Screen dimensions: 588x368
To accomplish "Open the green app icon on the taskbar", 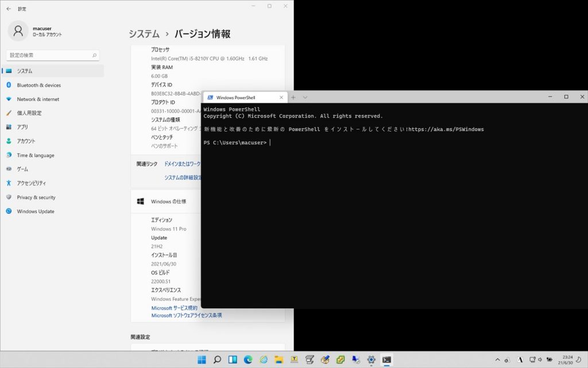I will pos(341,360).
